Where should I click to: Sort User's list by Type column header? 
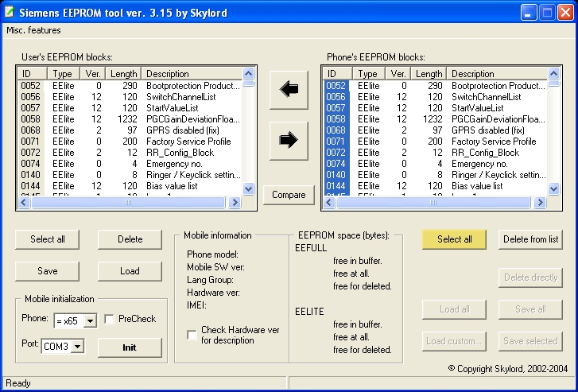pos(64,74)
